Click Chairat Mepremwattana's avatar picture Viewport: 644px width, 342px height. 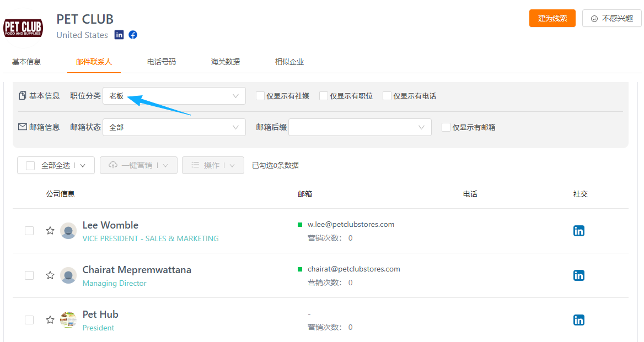click(x=68, y=275)
